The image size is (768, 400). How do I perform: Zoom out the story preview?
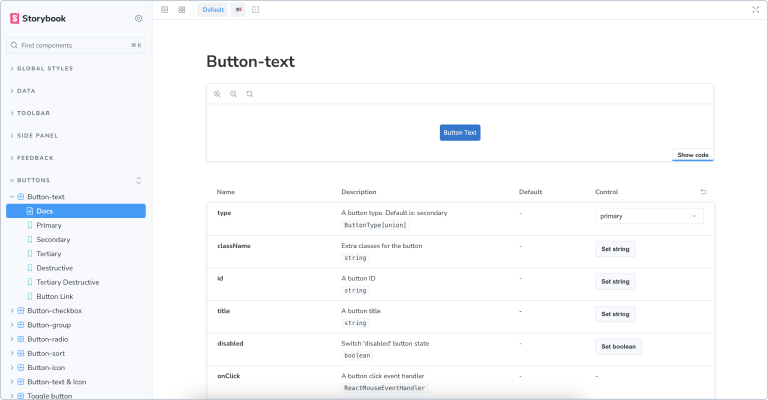[234, 94]
